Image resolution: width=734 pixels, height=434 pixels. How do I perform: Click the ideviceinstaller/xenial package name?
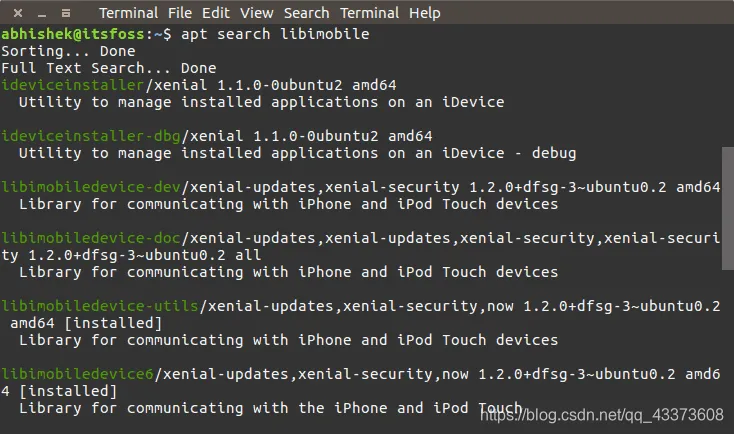click(73, 85)
